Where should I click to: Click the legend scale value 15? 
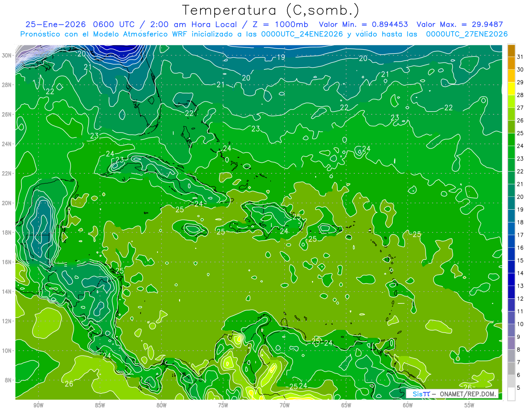coord(520,260)
